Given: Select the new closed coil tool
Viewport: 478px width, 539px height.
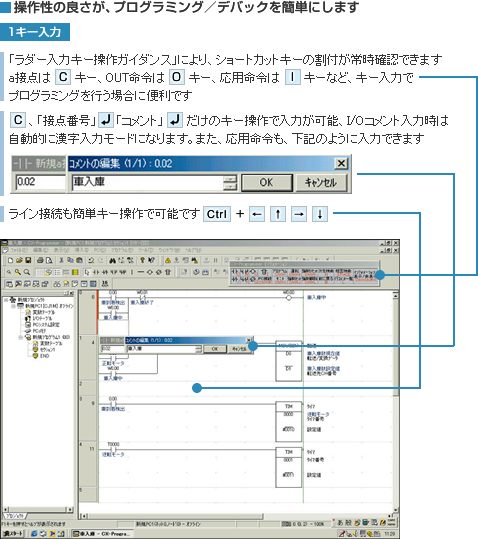Looking at the screenshot, I should (x=159, y=272).
